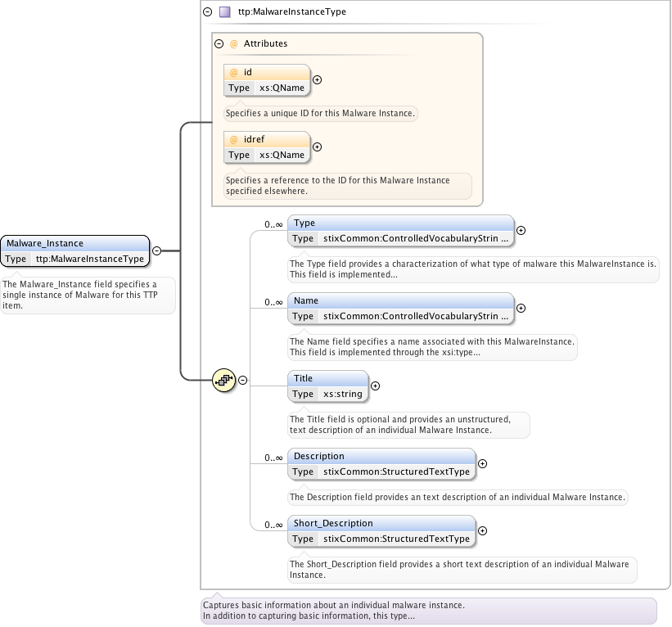This screenshot has width=672, height=627.
Task: Expand the Title element node
Action: click(376, 386)
